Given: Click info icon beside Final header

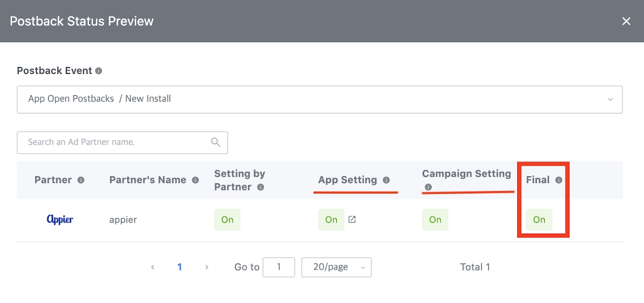Looking at the screenshot, I should 558,180.
